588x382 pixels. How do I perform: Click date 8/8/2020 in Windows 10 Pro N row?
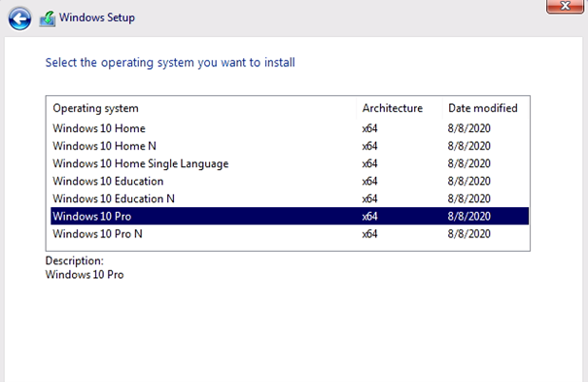469,234
